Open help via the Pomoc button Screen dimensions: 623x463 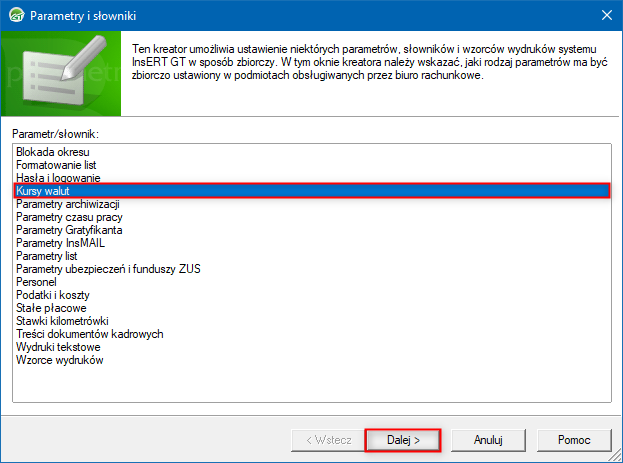[574, 440]
